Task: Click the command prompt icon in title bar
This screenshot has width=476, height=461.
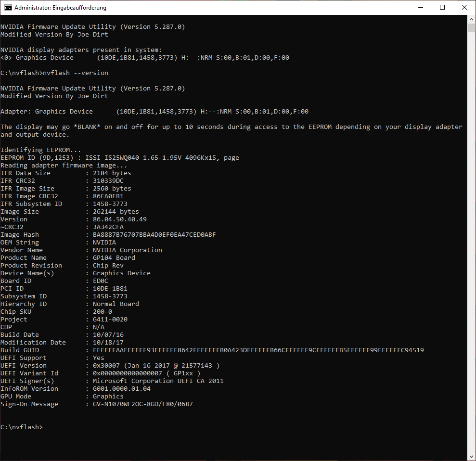Action: pos(8,8)
